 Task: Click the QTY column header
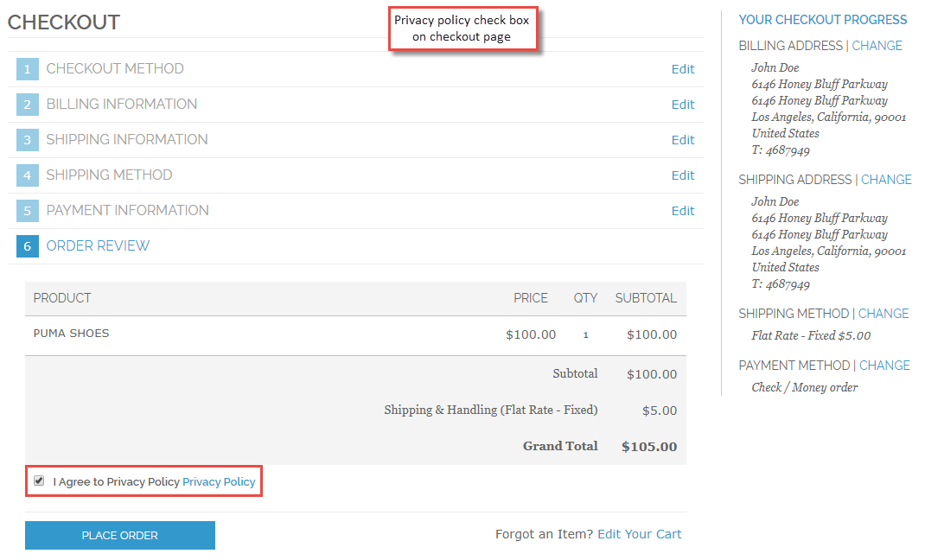pyautogui.click(x=585, y=297)
